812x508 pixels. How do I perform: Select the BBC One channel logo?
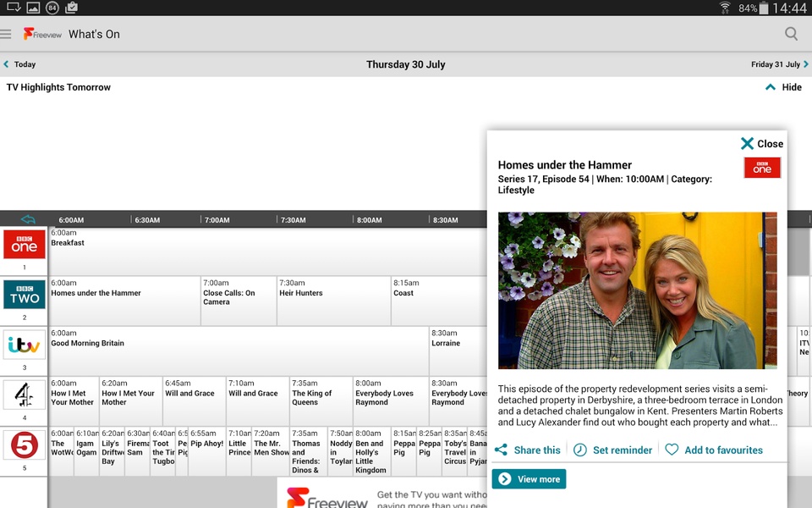pyautogui.click(x=25, y=244)
